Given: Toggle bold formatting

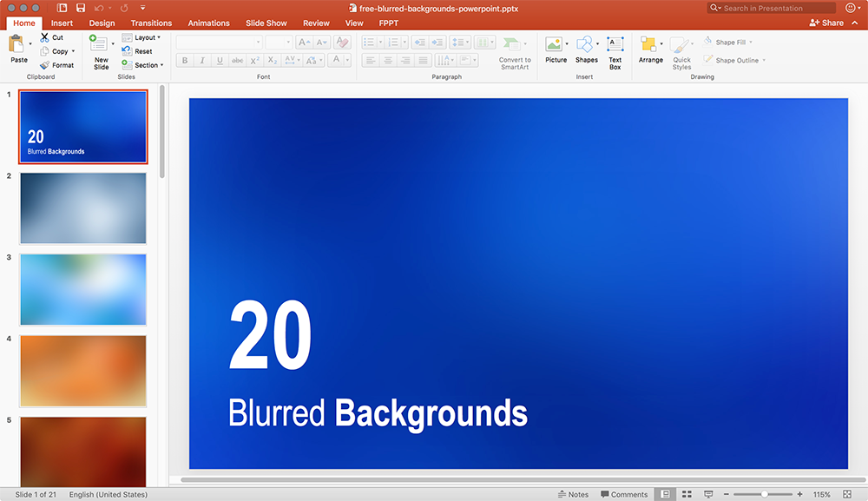Looking at the screenshot, I should pyautogui.click(x=184, y=60).
